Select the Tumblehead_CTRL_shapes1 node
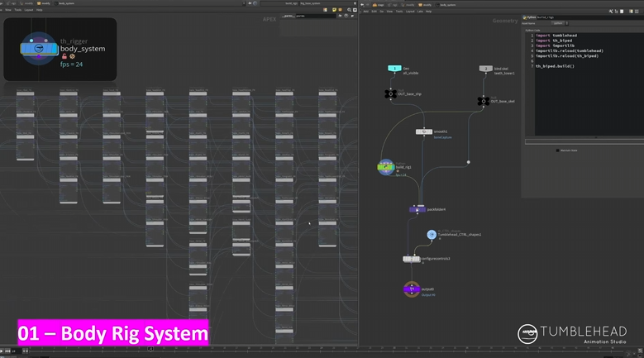This screenshot has width=644, height=358. pyautogui.click(x=432, y=235)
